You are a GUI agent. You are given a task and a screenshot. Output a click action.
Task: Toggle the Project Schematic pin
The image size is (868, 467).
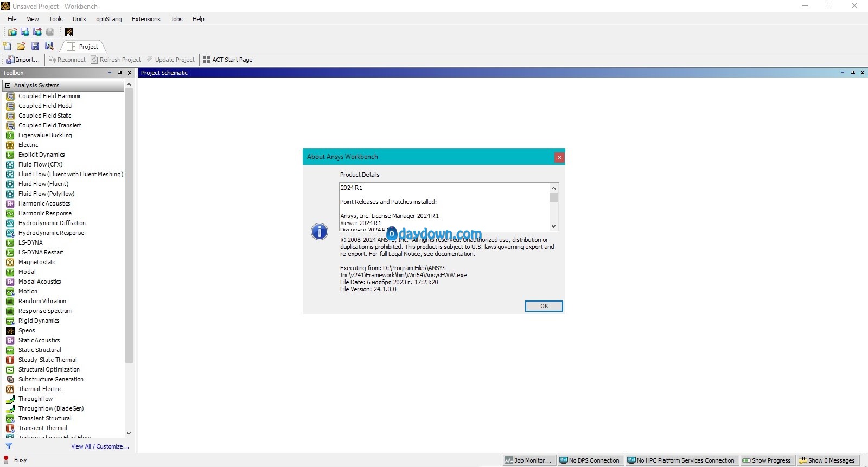click(853, 73)
